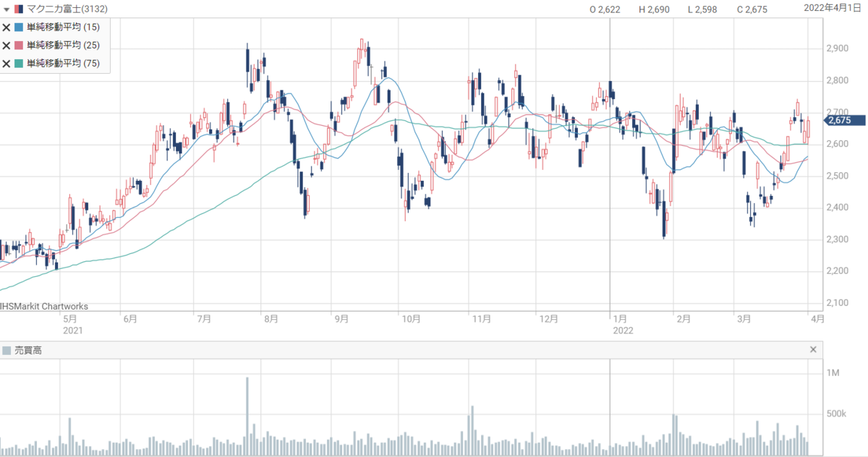Collapse the マクニカ富士 legend arrow

coord(7,9)
